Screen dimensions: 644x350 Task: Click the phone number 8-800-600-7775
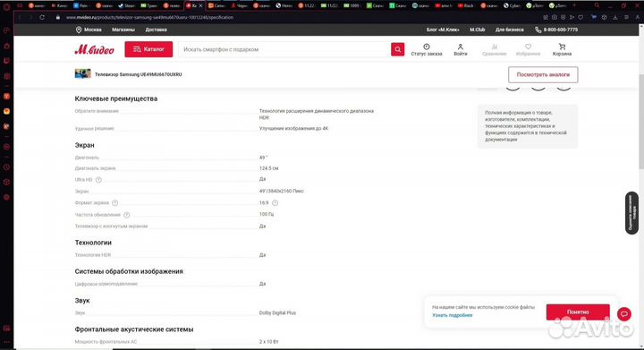(x=560, y=30)
